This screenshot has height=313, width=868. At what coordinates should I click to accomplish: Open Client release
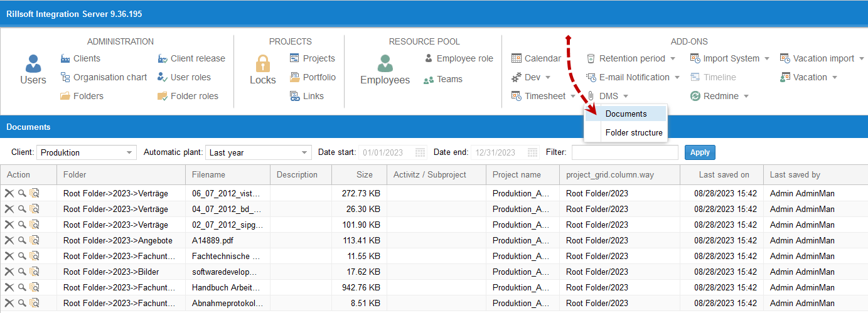point(191,58)
